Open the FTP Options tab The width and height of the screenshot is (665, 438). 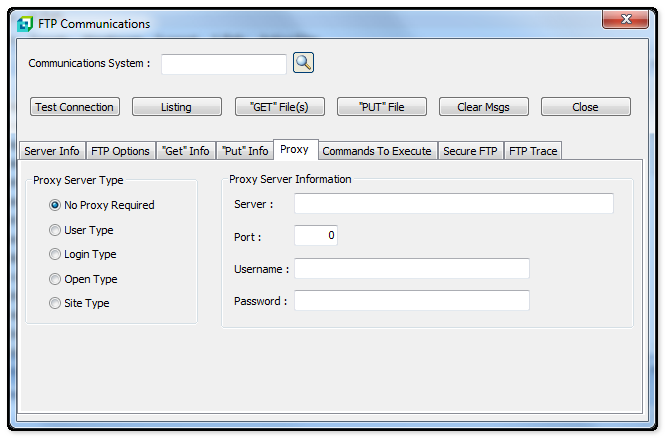[x=120, y=151]
